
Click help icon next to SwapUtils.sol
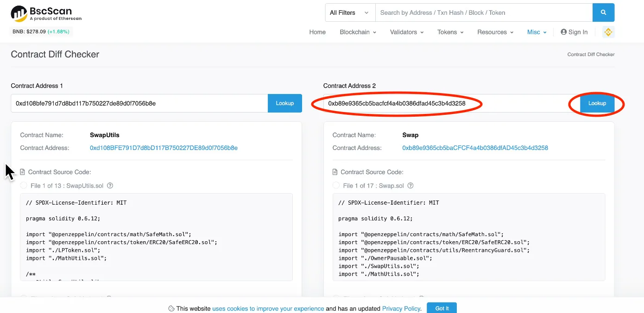(x=110, y=186)
